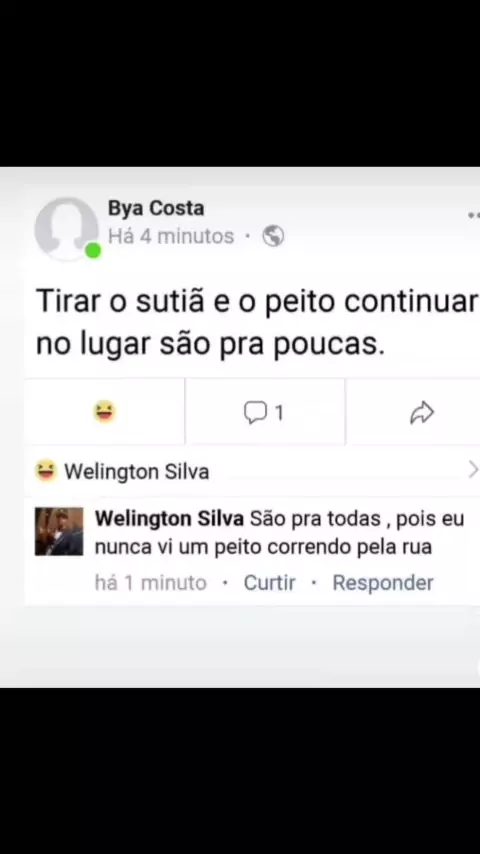The height and width of the screenshot is (854, 480).
Task: Click the 'Há 4 minutos' post timestamp
Action: (x=171, y=236)
